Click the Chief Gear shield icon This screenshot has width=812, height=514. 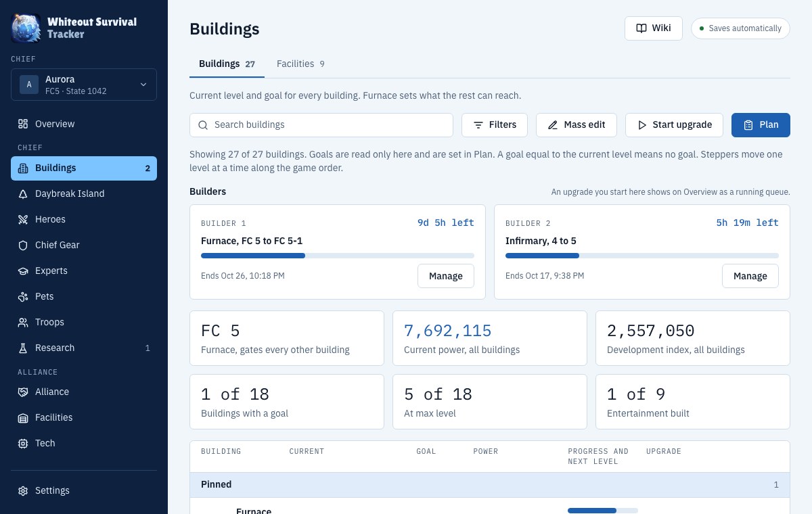(x=23, y=246)
